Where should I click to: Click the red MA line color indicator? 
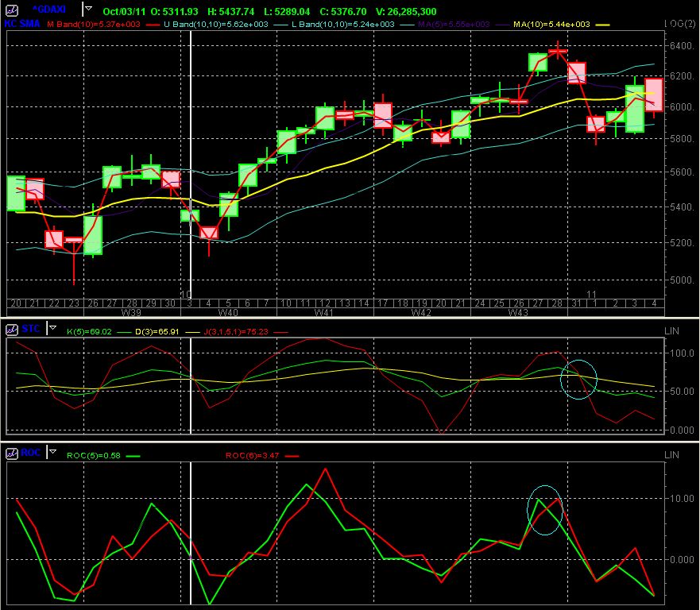[149, 25]
